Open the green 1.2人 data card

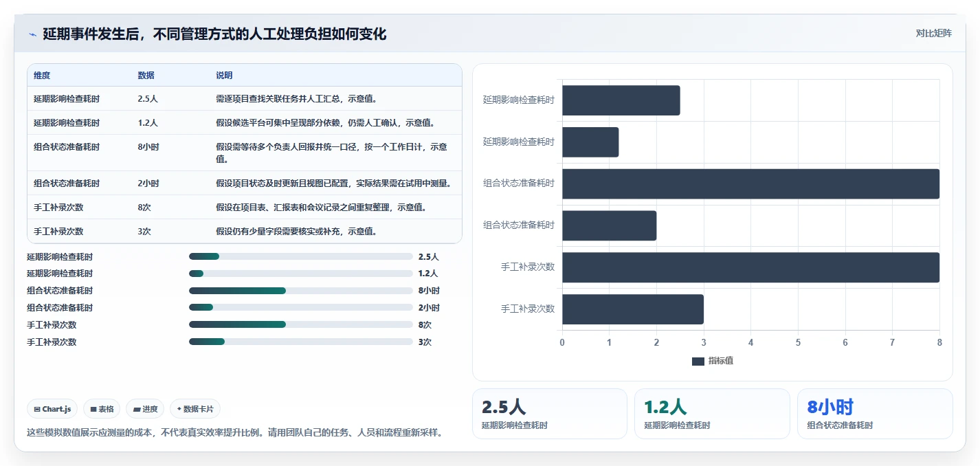[712, 414]
